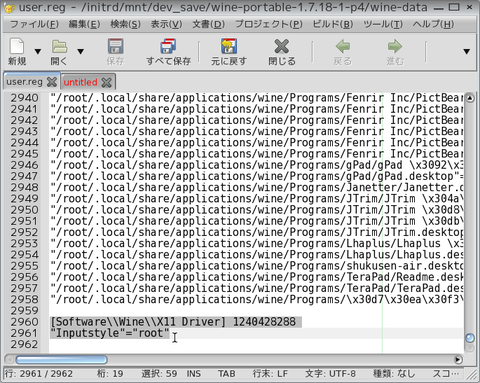
Task: Click the Save (保存) floppy icon
Action: click(x=115, y=46)
